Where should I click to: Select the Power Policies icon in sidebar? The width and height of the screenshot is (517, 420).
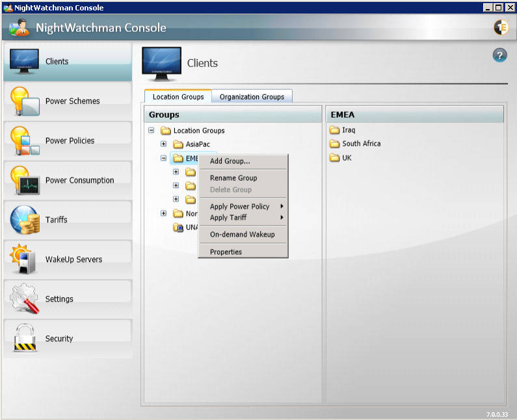(x=25, y=141)
